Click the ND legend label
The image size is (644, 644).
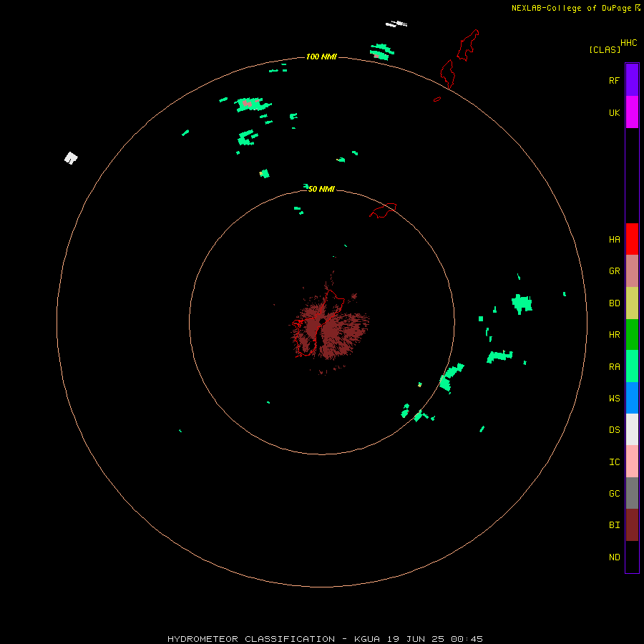pyautogui.click(x=614, y=557)
